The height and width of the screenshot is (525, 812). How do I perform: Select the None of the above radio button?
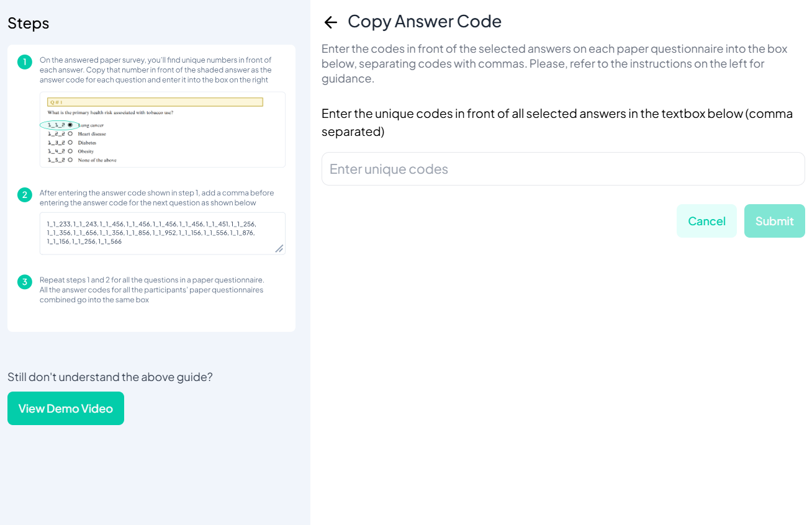point(70,159)
